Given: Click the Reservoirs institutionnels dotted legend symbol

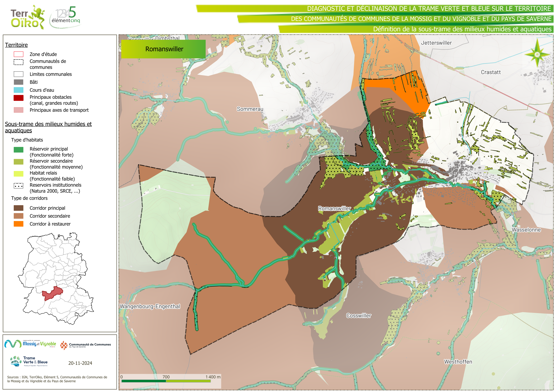Looking at the screenshot, I should click(18, 186).
